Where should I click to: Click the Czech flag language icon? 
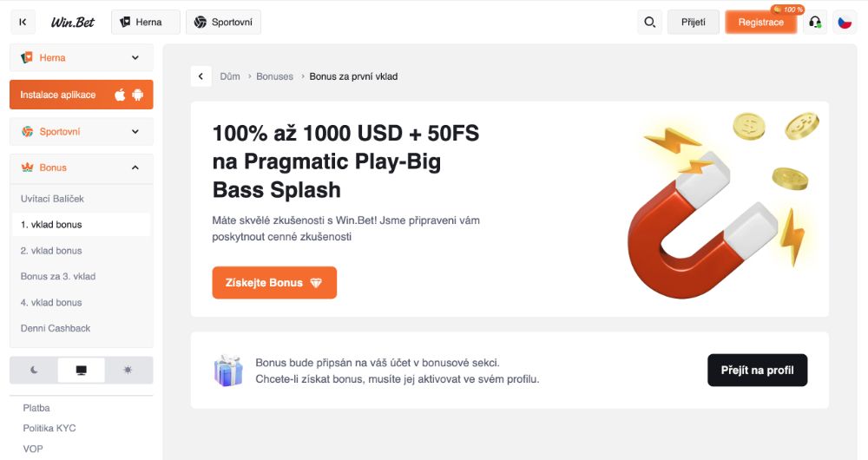845,23
